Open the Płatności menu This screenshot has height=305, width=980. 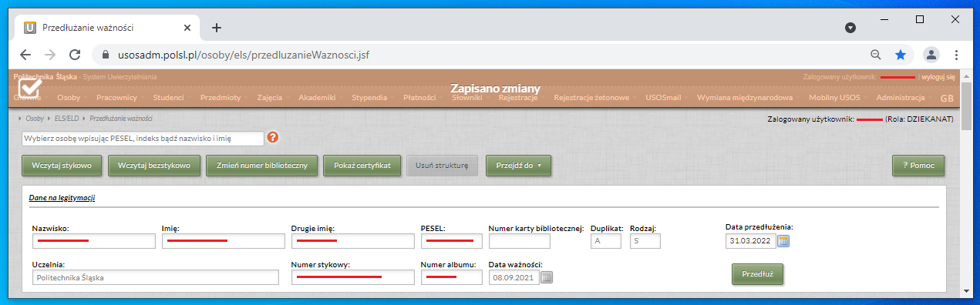(419, 99)
